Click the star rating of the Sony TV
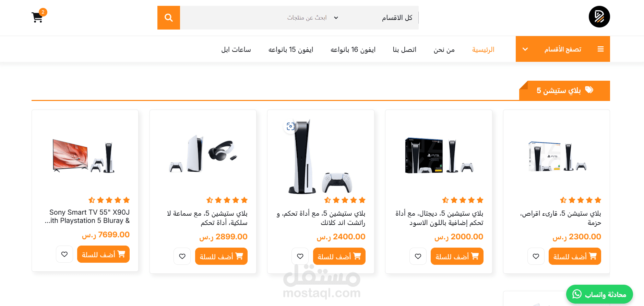The image size is (644, 306). 109,200
